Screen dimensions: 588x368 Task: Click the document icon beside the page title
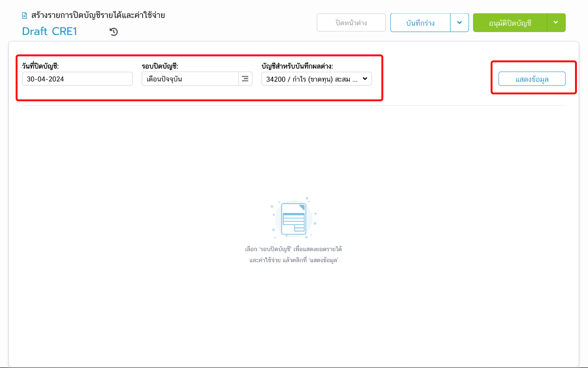click(x=25, y=16)
